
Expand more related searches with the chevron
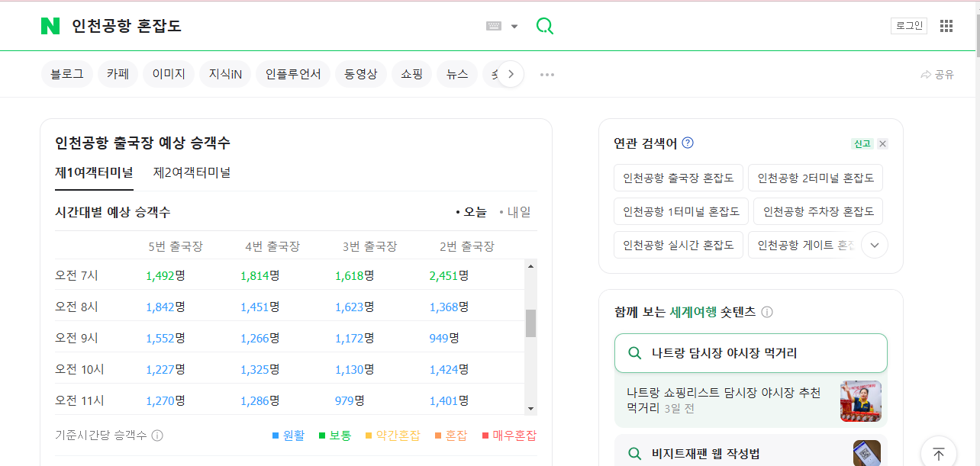pyautogui.click(x=874, y=245)
